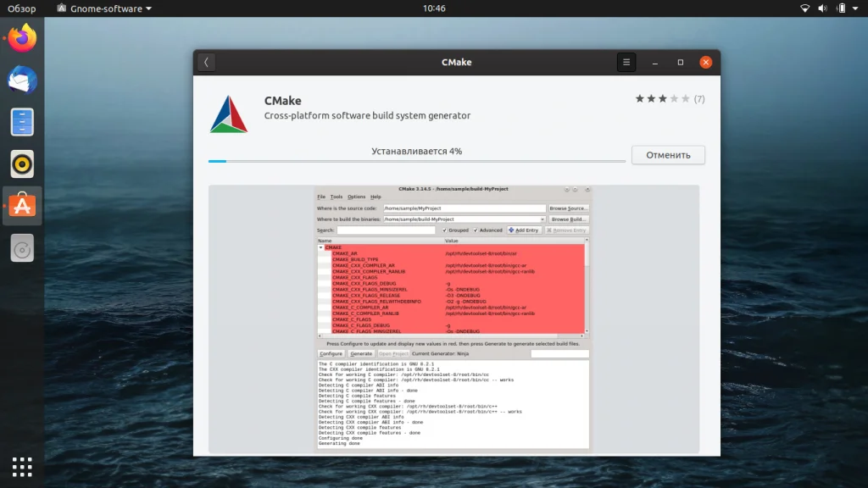Click the installation progress bar
Viewport: 868px width, 488px height.
pos(417,161)
